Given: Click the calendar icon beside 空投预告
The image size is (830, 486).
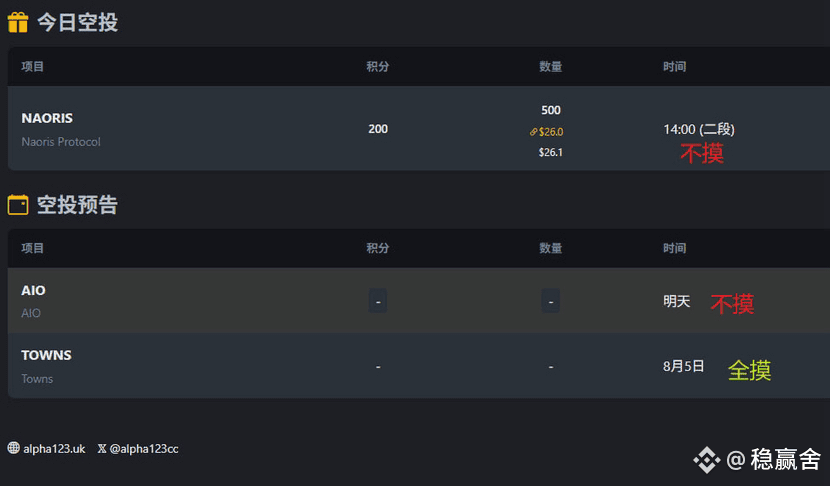Looking at the screenshot, I should [x=17, y=205].
